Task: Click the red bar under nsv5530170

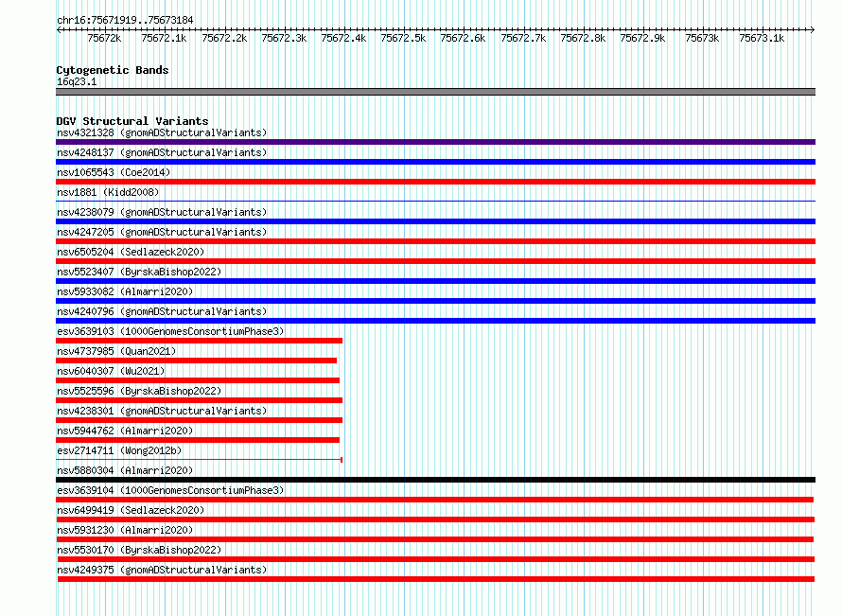Action: tap(435, 559)
